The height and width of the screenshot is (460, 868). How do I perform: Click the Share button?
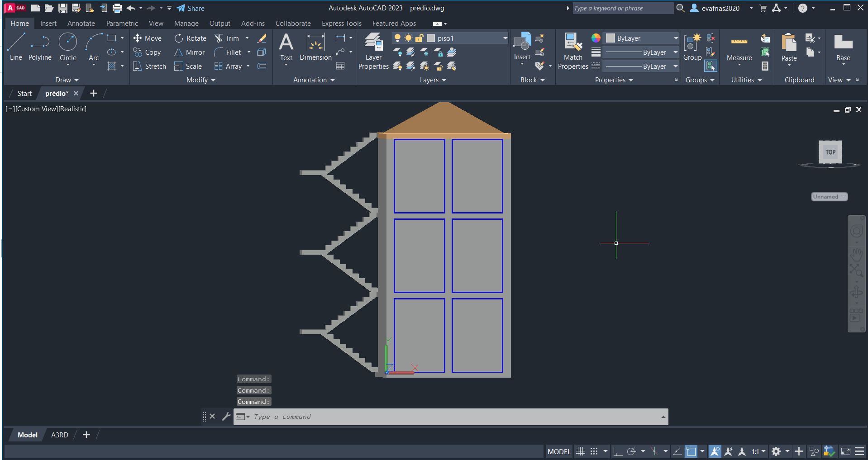pos(191,8)
